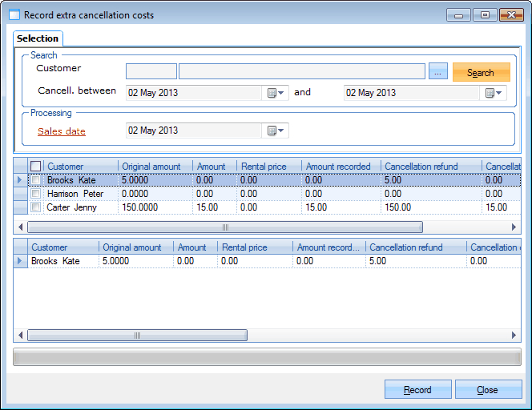Click the upper grid horizontal scrollbar thumb

coord(225,227)
